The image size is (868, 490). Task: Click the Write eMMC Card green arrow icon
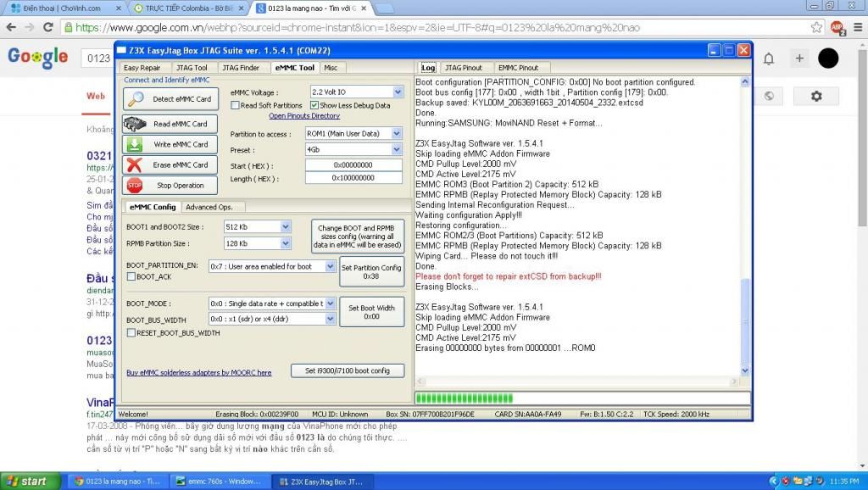click(x=135, y=144)
